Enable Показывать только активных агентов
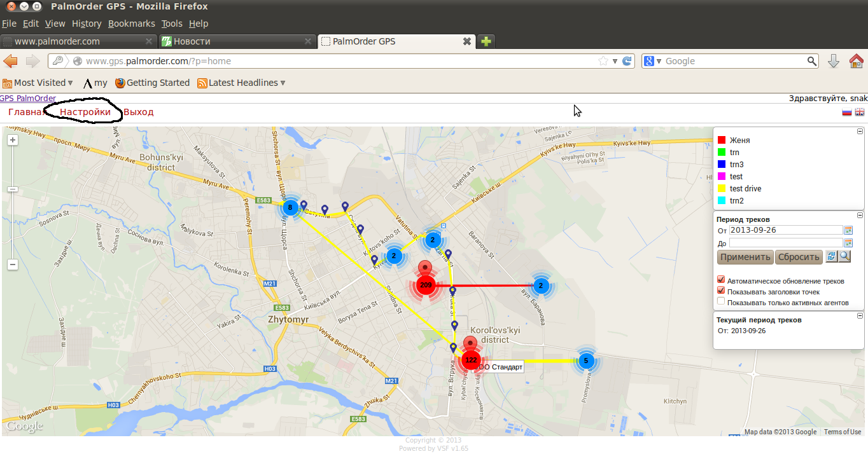868x454 pixels. click(721, 301)
